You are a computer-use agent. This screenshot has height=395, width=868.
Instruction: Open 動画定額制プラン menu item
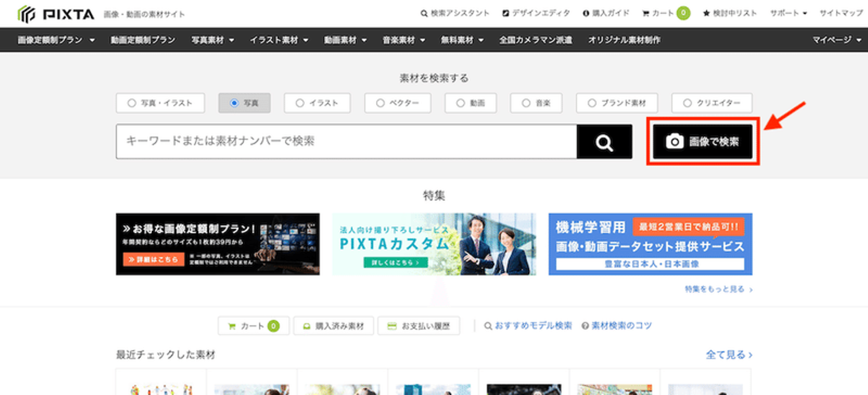coord(143,40)
